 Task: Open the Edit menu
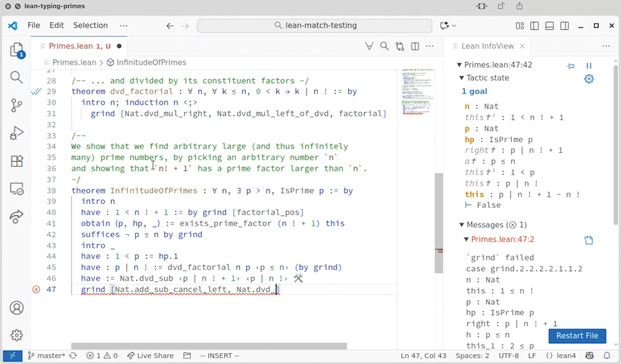57,26
